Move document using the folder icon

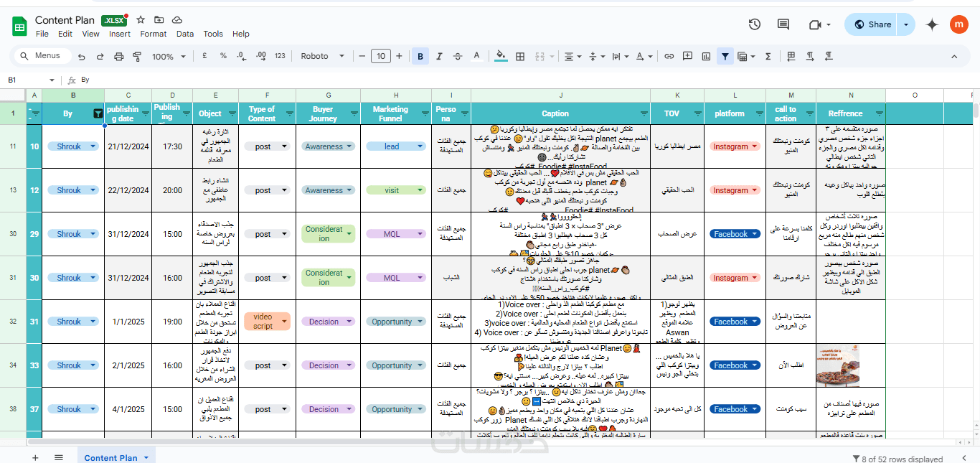tap(159, 20)
